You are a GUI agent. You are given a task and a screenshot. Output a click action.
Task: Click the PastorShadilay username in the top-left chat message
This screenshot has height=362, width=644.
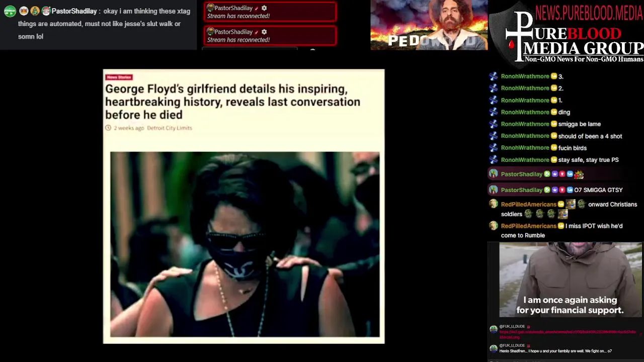click(74, 11)
